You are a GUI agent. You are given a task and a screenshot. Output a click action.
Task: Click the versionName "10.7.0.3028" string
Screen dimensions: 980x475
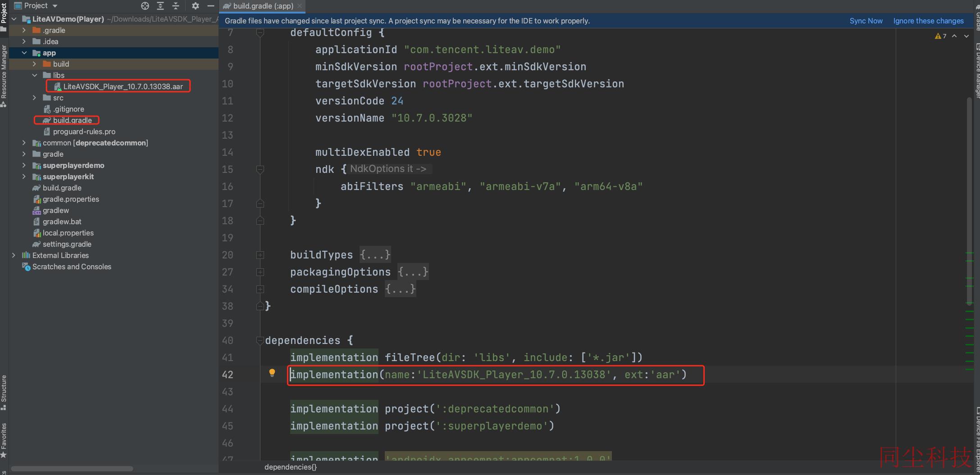[432, 118]
